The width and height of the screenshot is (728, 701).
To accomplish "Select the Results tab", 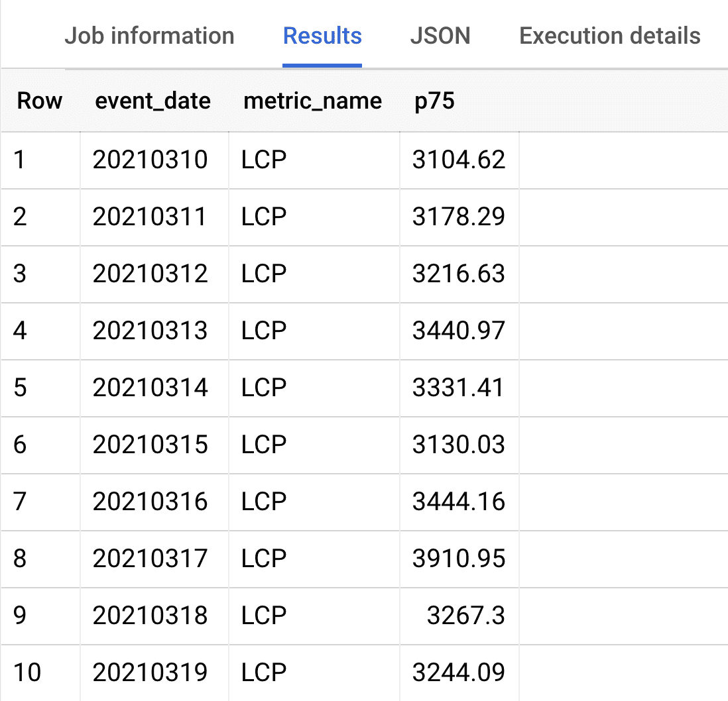I will [322, 36].
